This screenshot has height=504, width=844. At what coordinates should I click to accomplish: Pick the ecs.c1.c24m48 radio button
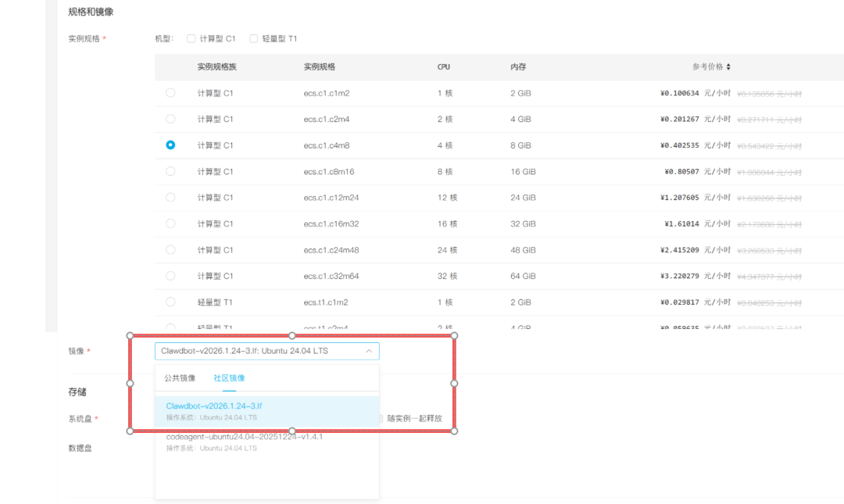(x=170, y=250)
